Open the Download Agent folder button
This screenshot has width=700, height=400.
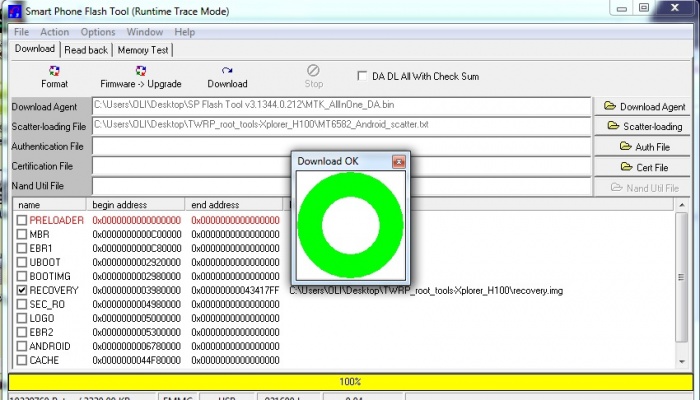pos(642,107)
